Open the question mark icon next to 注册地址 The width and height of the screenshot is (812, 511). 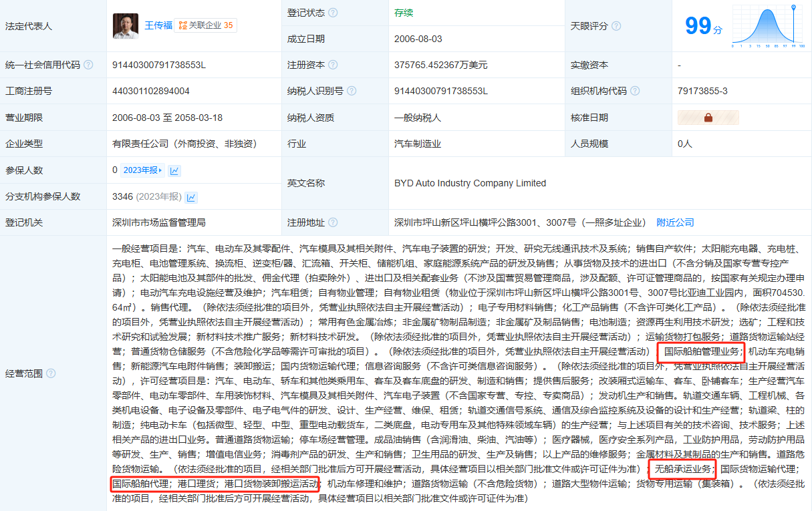click(333, 222)
